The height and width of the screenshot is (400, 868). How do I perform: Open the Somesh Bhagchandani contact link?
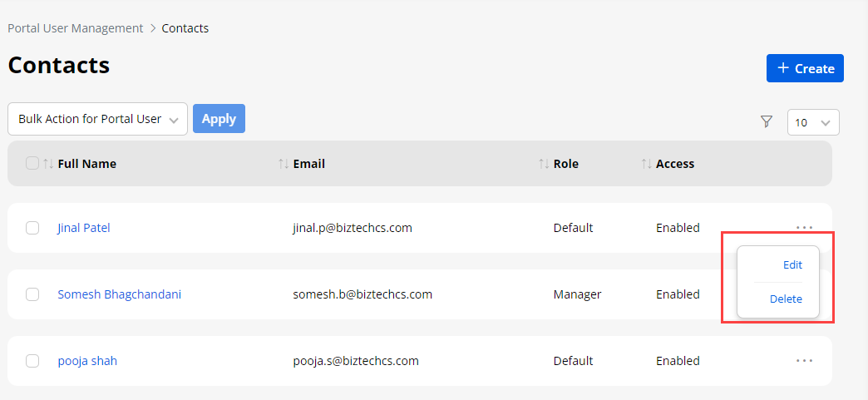click(119, 294)
